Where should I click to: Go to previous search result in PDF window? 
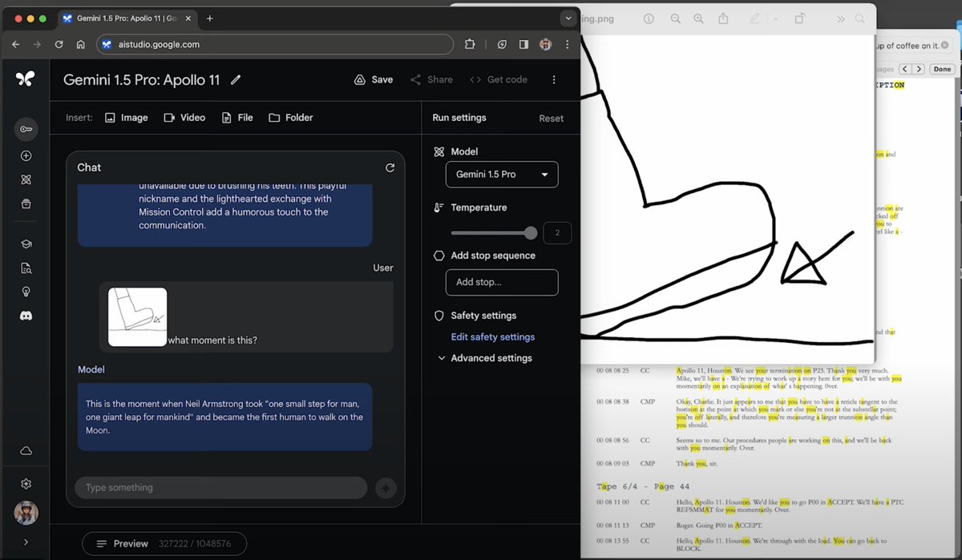(x=904, y=69)
